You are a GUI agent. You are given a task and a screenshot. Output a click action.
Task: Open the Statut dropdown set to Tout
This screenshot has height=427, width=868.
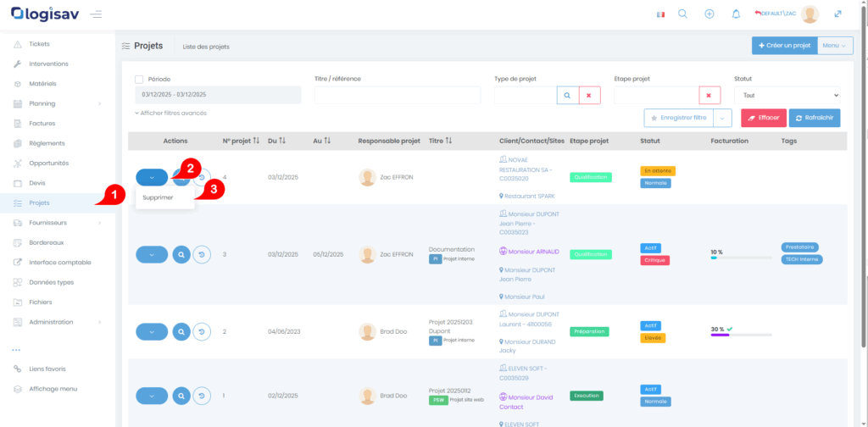point(787,96)
